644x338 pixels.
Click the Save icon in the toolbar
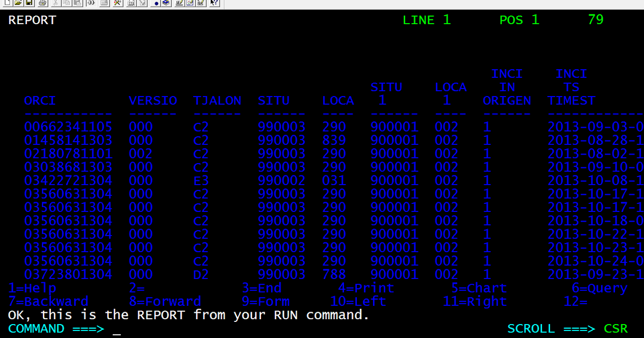coord(30,4)
